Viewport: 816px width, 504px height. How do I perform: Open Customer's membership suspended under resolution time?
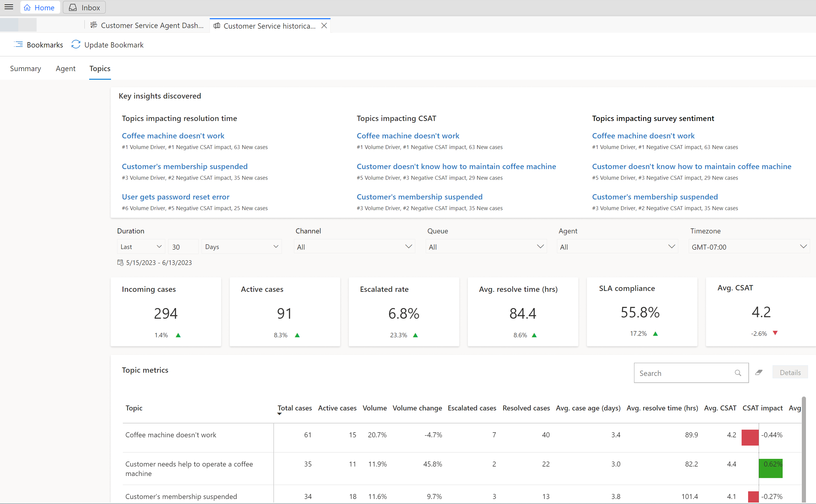click(185, 166)
